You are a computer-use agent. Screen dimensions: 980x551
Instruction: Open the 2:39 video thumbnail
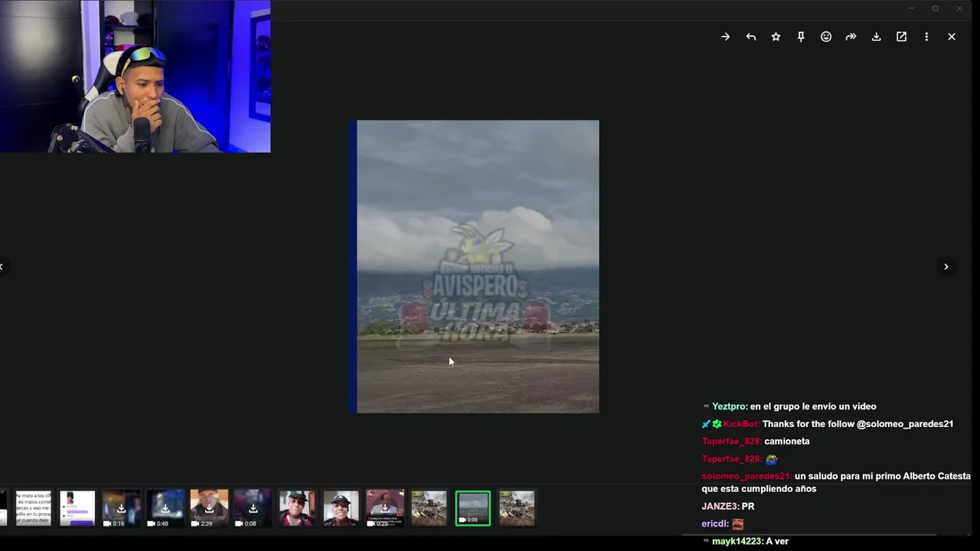[x=209, y=508]
